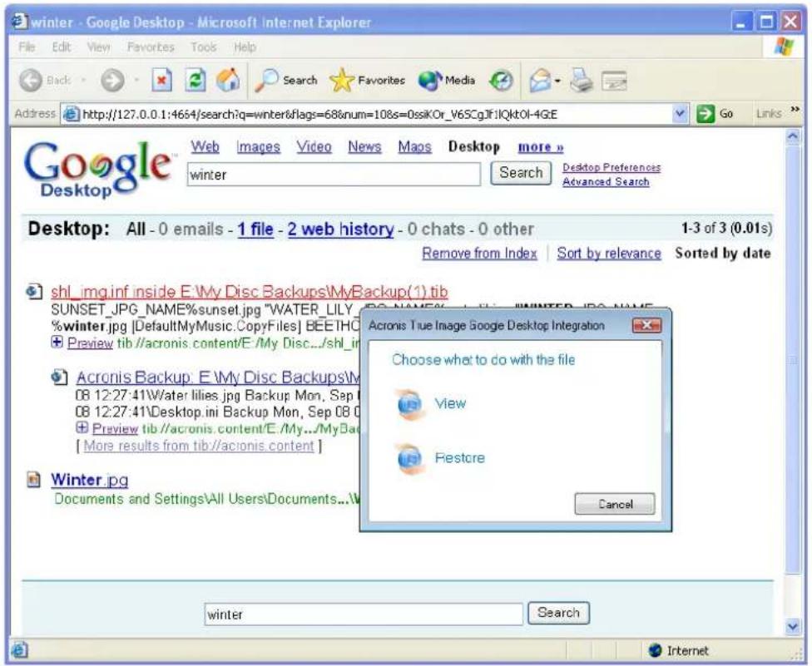Expand the Links toolbar chevron
This screenshot has width=812, height=666.
pos(795,109)
